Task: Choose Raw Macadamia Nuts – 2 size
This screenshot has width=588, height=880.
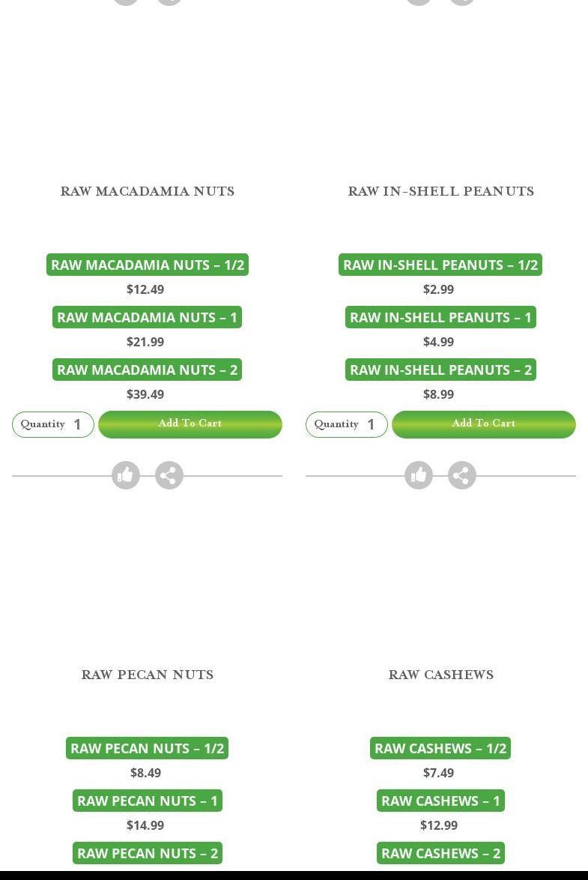Action: (148, 370)
